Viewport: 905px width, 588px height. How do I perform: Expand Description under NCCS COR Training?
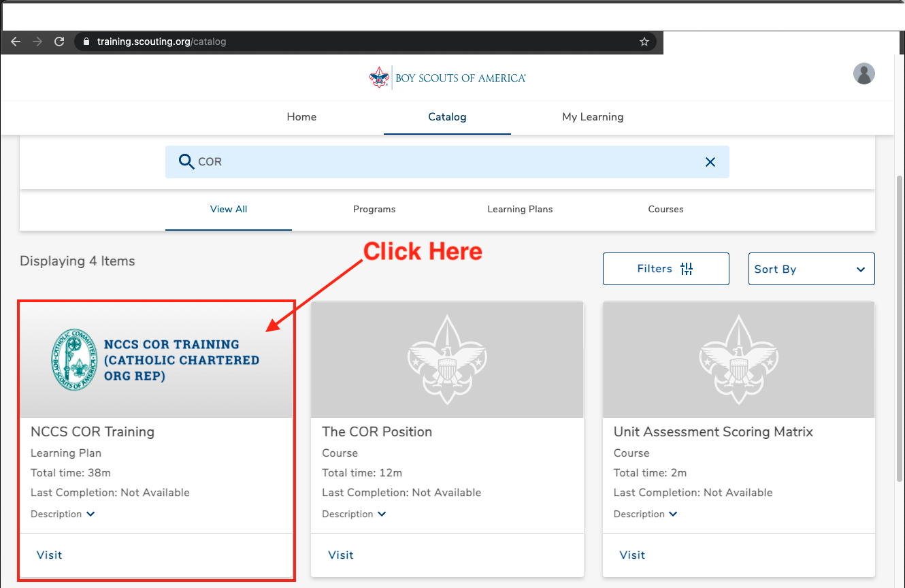[63, 514]
